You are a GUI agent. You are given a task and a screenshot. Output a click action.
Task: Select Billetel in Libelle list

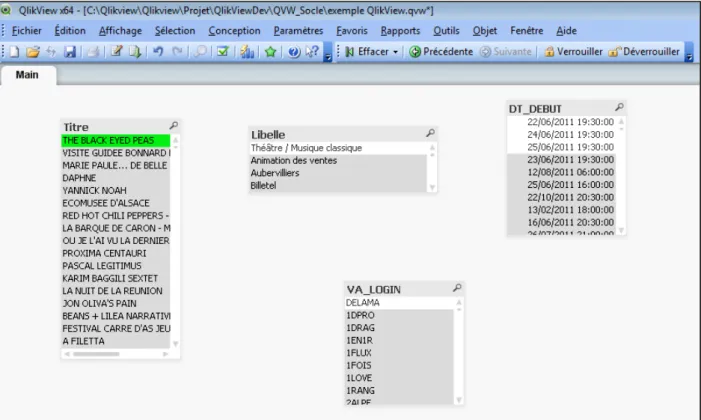point(338,186)
